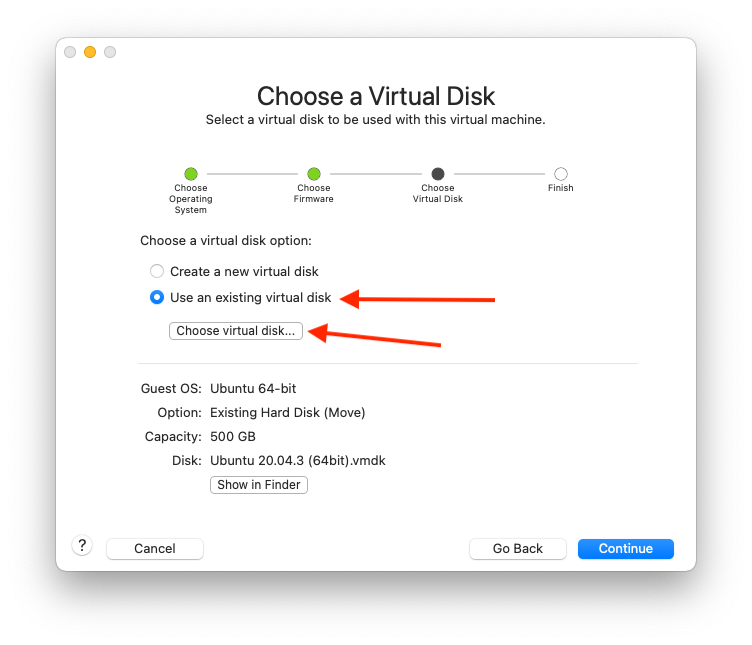
Task: Click the Finish step circle
Action: (x=561, y=174)
